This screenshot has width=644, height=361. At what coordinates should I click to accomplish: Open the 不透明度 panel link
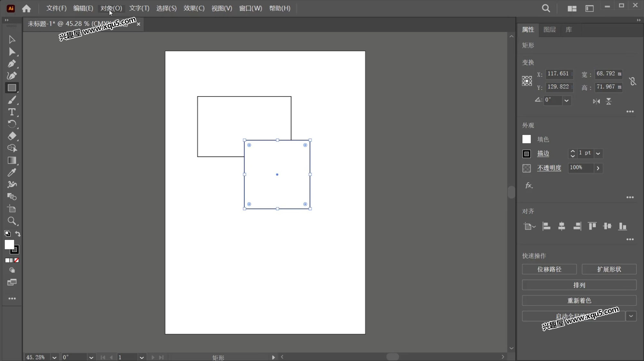pos(549,168)
